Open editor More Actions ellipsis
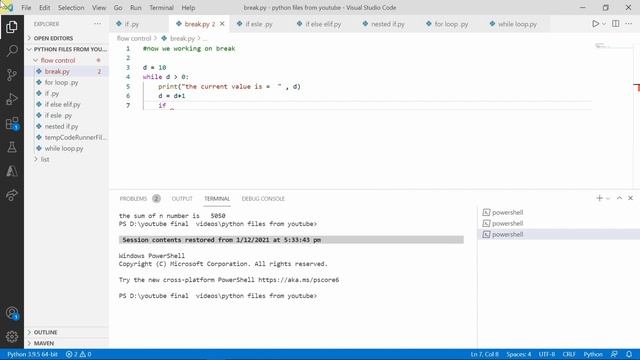640x360 pixels. tap(629, 24)
